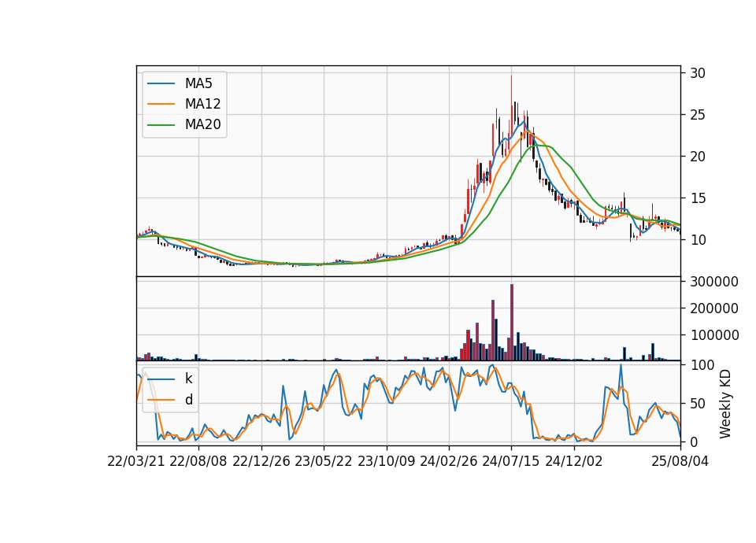Click the k legend label in KD panel
Image resolution: width=756 pixels, height=543 pixels.
pos(188,379)
